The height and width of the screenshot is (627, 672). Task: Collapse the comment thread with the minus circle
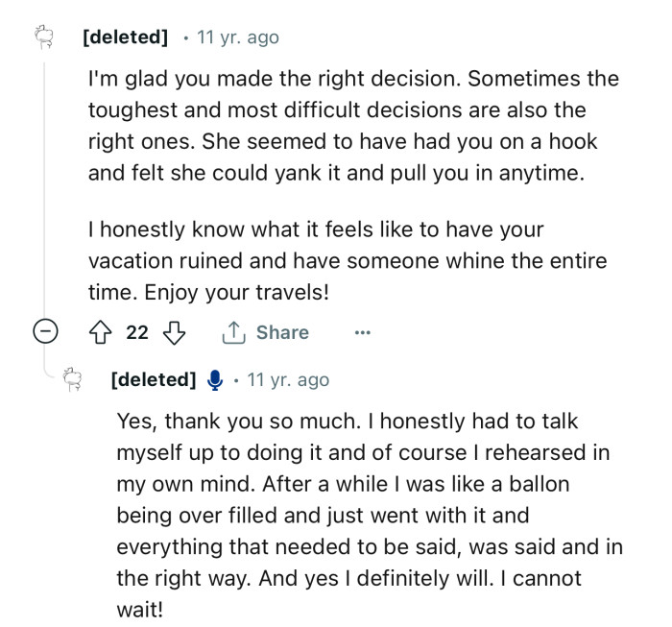pos(43,332)
